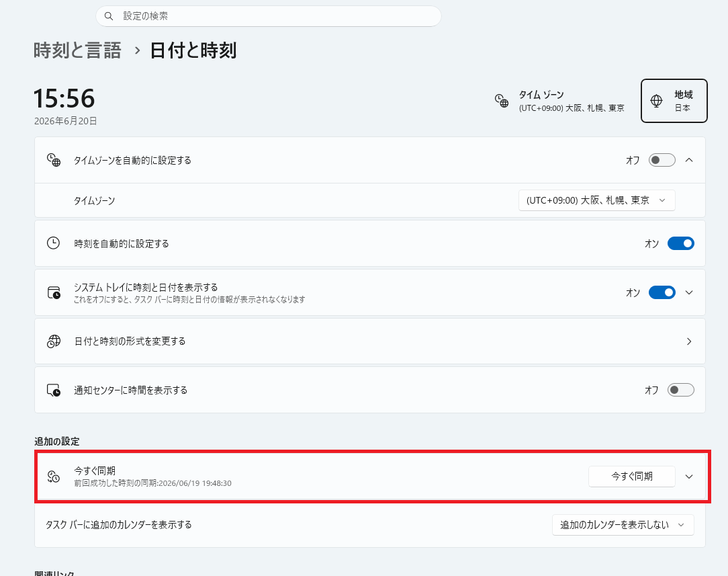Screen dimensions: 728x576
Task: Toggle タイムゾーンを自動的に設定する switch
Action: click(662, 160)
